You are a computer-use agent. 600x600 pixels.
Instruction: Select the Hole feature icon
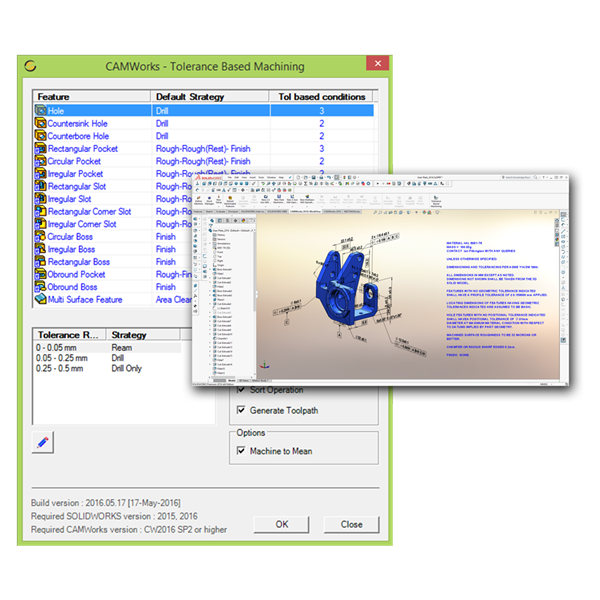41,111
